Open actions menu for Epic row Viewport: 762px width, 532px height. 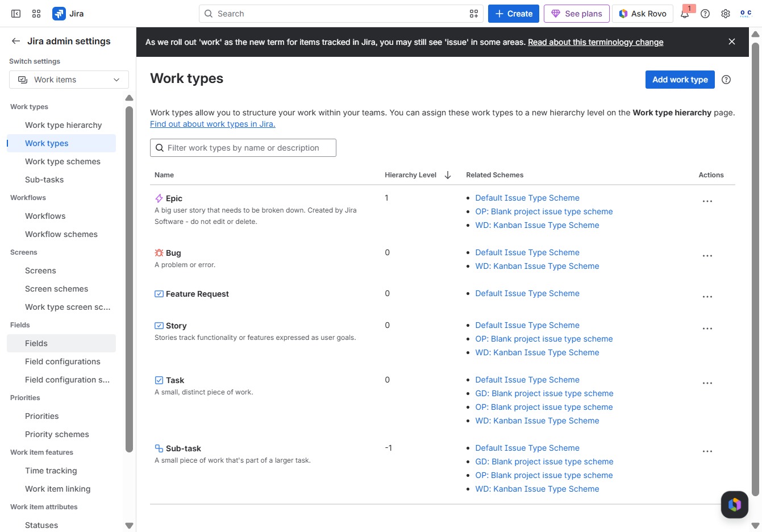tap(707, 201)
